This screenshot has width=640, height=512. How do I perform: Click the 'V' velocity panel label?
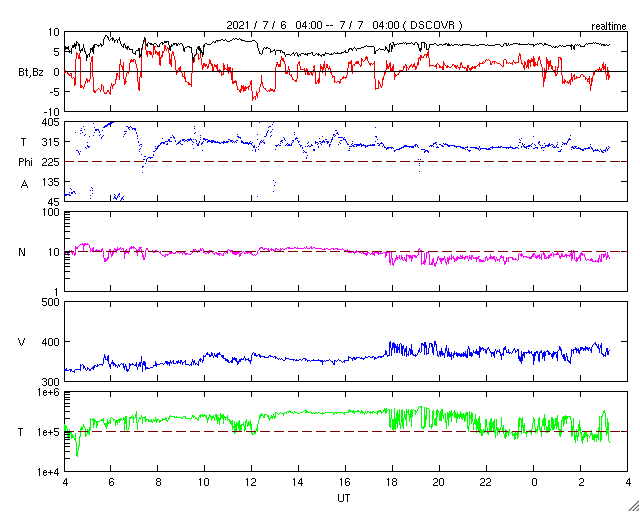[x=22, y=342]
